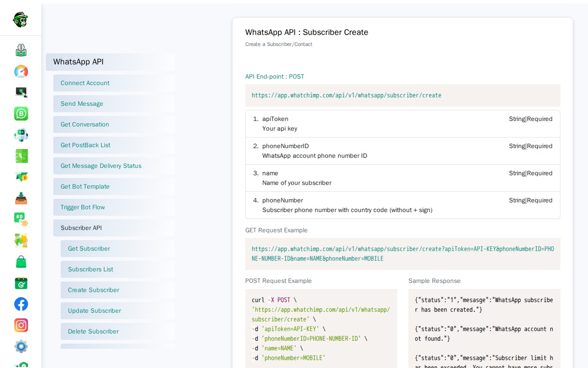Go to Create Subscriber page
Viewport: 588px width, 368px height.
pos(118,290)
